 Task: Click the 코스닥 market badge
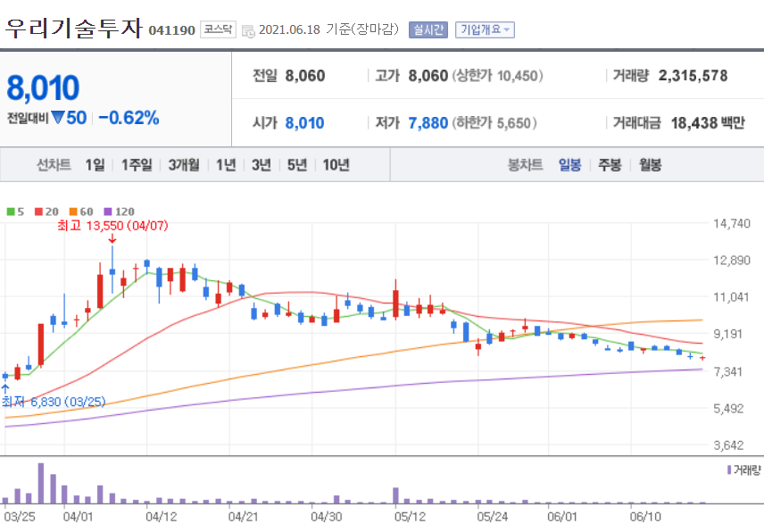pos(218,29)
